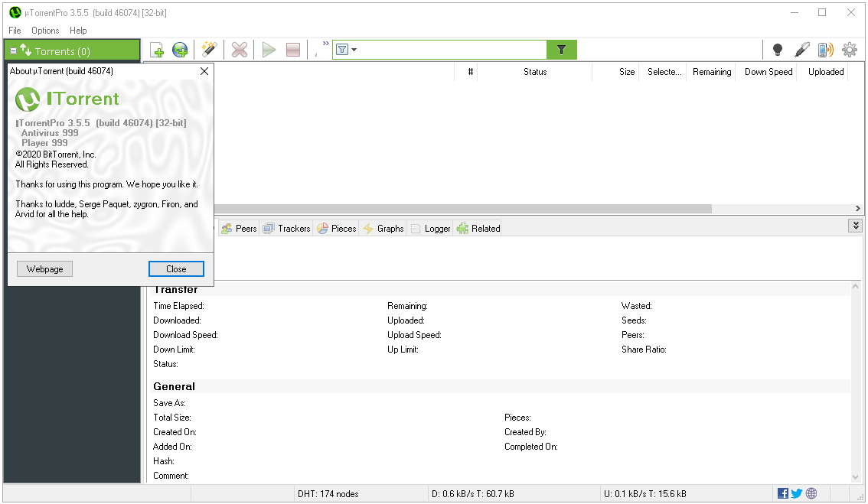Open Create New Torrent wand icon
Viewport: 868px width, 504px height.
tap(209, 50)
